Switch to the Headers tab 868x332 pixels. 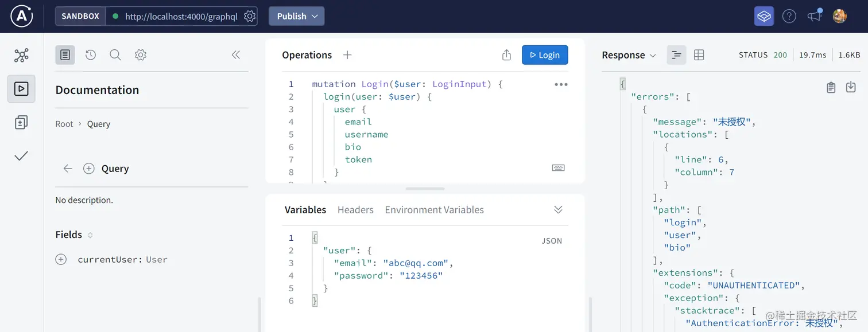[355, 210]
